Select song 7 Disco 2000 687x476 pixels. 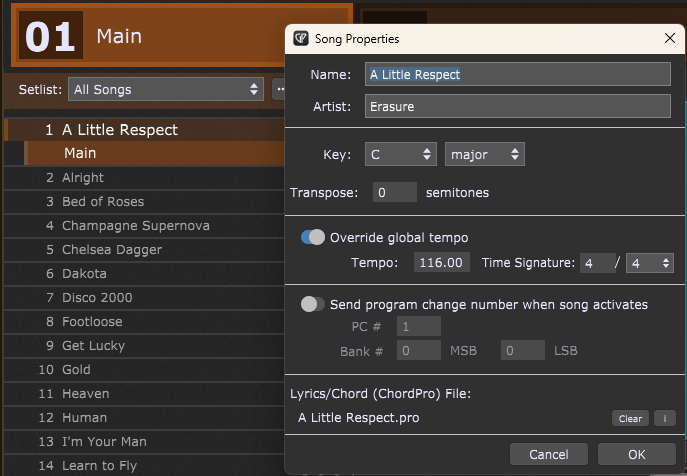coord(145,298)
